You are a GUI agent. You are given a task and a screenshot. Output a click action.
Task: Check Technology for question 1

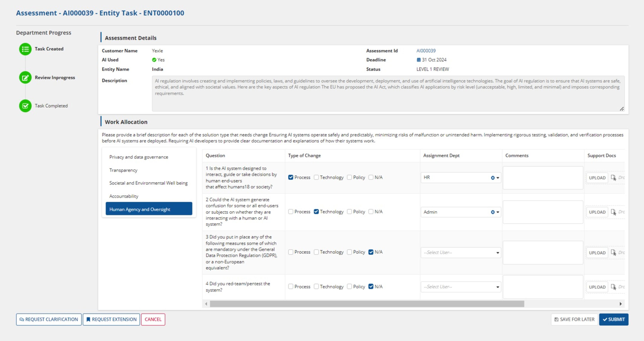coord(316,177)
